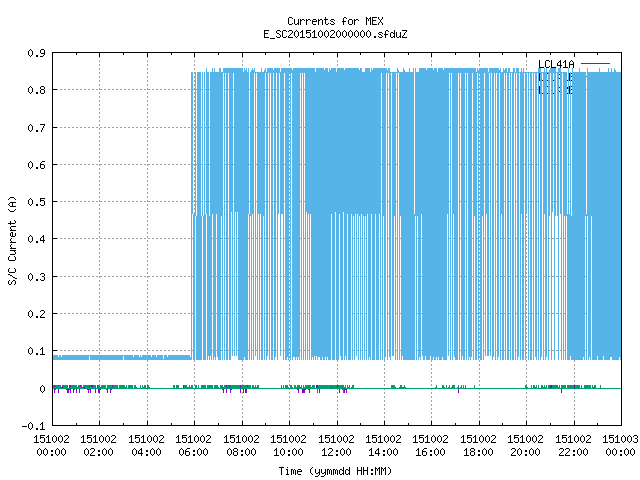Click the x-axis tick "151002 00:00"

(x=51, y=446)
